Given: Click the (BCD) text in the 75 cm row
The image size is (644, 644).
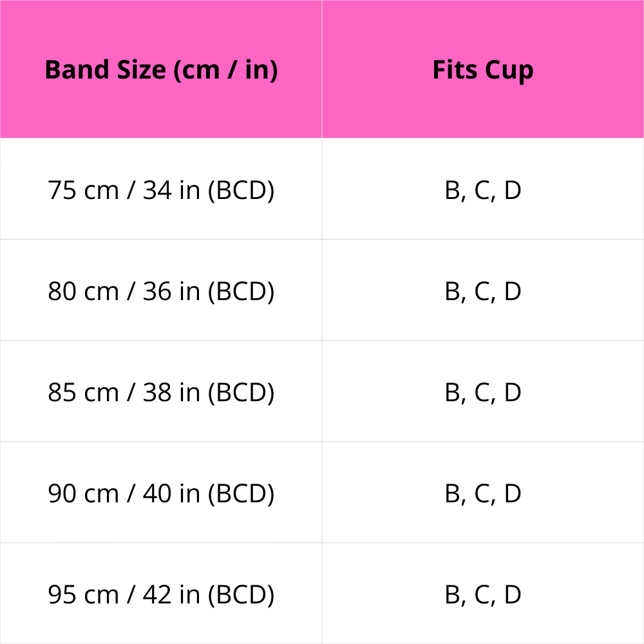Looking at the screenshot, I should (x=241, y=191).
